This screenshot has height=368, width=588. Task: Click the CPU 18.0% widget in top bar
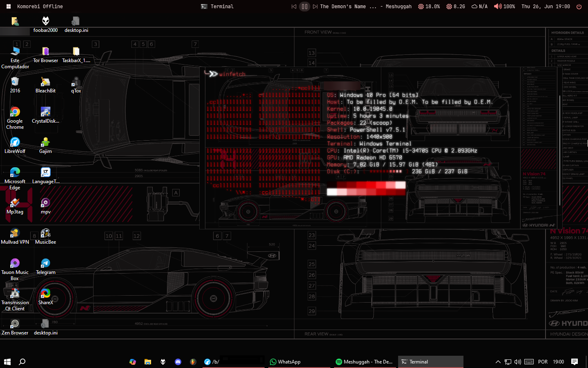point(429,7)
